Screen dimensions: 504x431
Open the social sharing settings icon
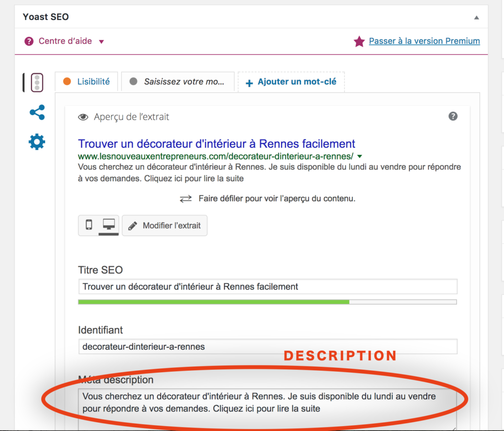(x=37, y=112)
